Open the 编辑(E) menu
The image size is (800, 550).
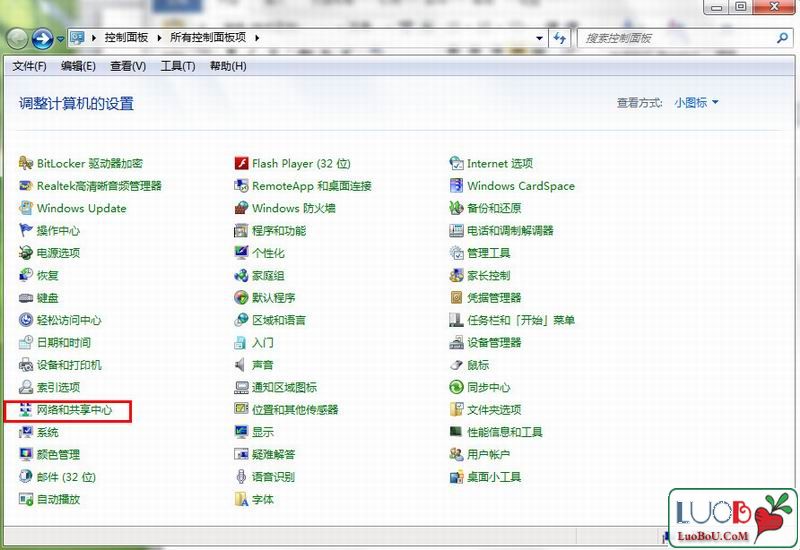point(78,66)
